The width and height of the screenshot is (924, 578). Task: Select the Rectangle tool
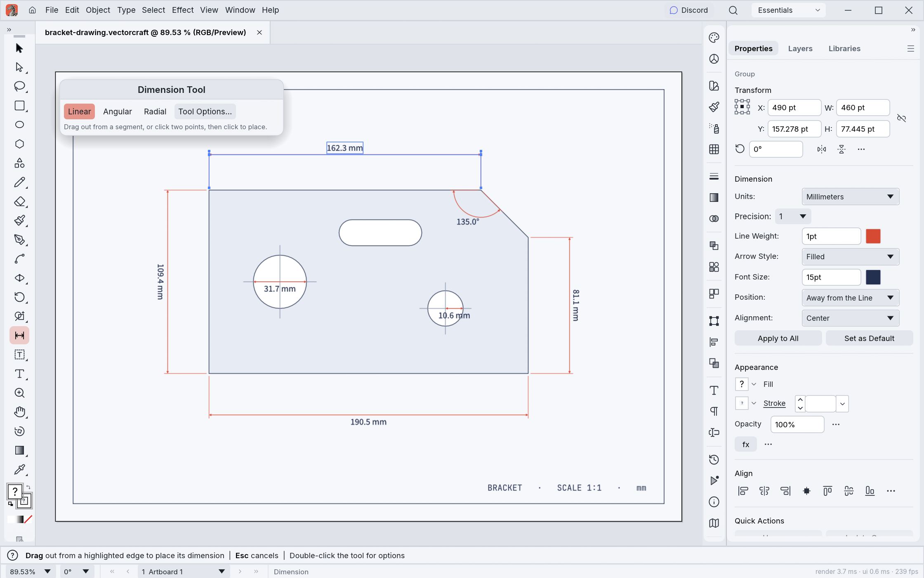[x=19, y=106]
